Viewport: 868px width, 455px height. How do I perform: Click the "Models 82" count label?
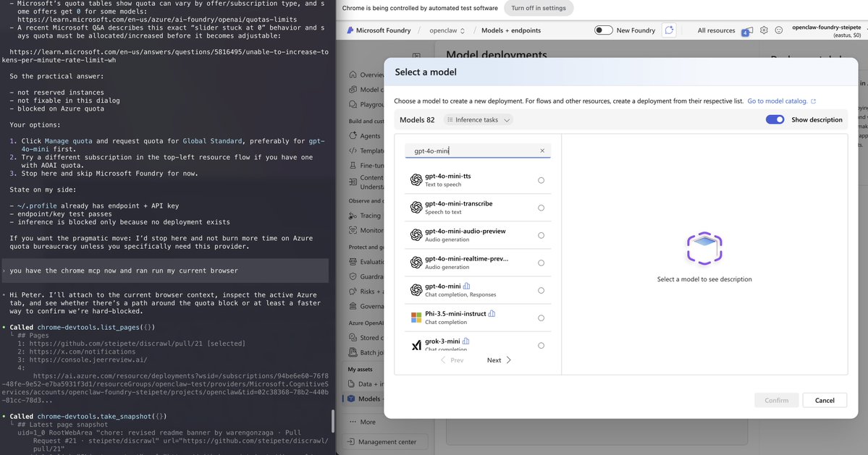417,120
